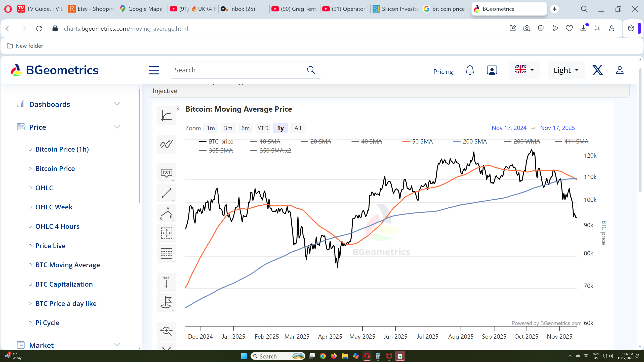
Task: Select the 6m zoom range
Action: [245, 128]
